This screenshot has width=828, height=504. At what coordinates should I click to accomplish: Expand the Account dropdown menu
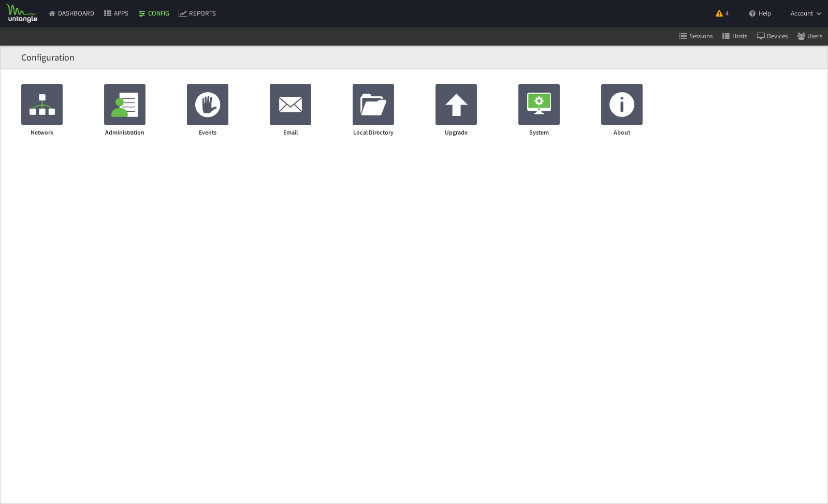pos(806,13)
